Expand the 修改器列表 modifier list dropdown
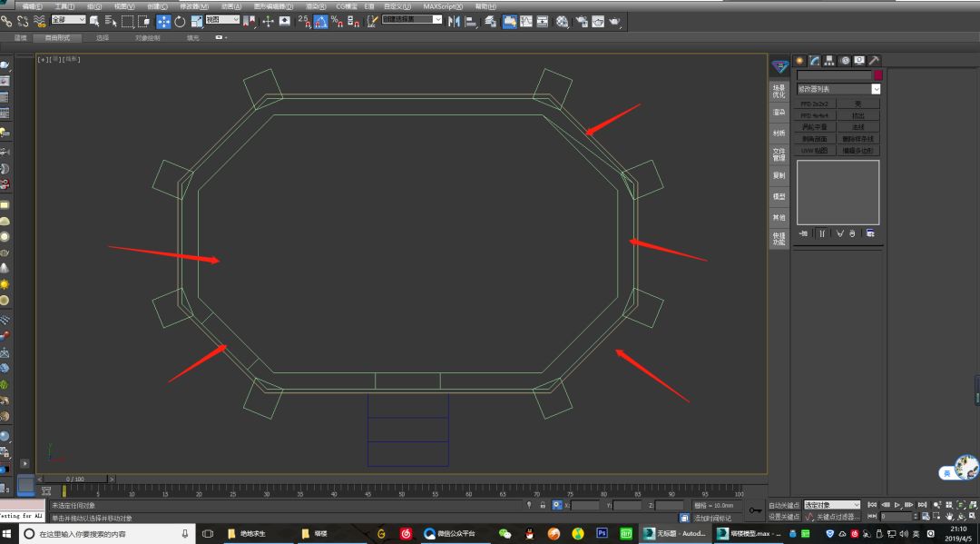Screen dimensions: 980x544 point(876,89)
